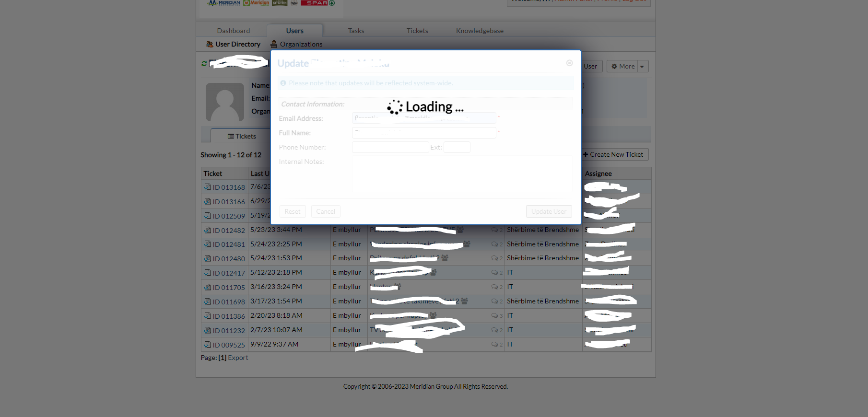Viewport: 868px width, 417px height.
Task: Click Create New Ticket button
Action: (613, 154)
